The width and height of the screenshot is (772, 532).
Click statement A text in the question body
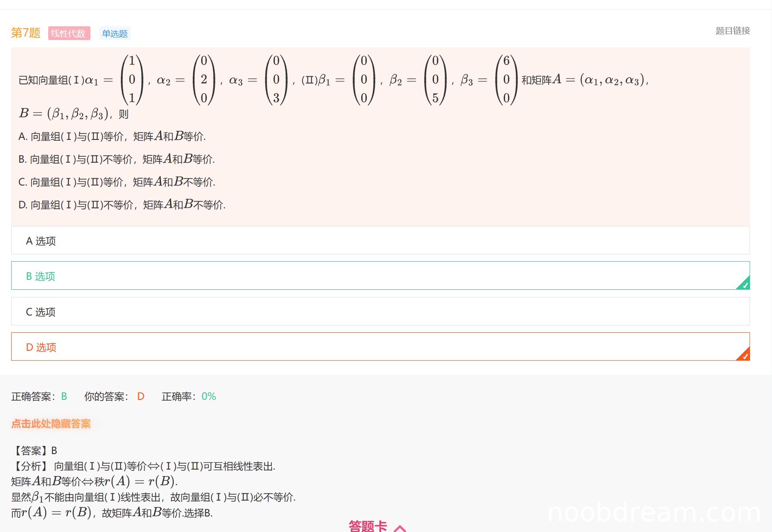[112, 136]
